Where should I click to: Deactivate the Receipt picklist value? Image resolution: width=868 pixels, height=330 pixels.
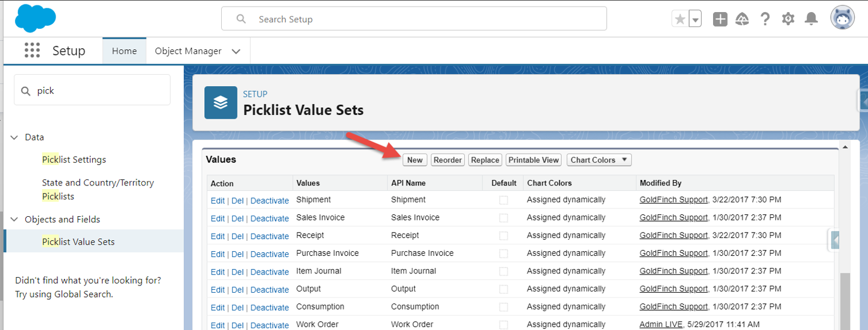click(269, 236)
